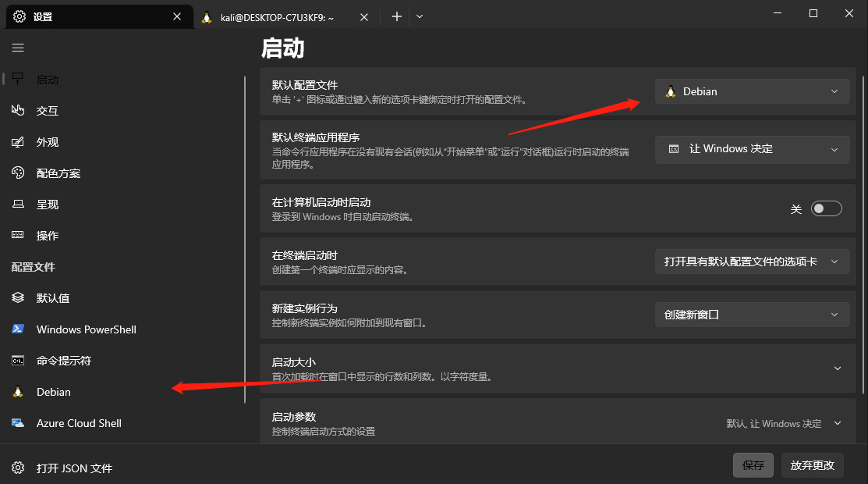The height and width of the screenshot is (484, 868).
Task: Select the 配色方案 color schemes page
Action: (x=58, y=173)
